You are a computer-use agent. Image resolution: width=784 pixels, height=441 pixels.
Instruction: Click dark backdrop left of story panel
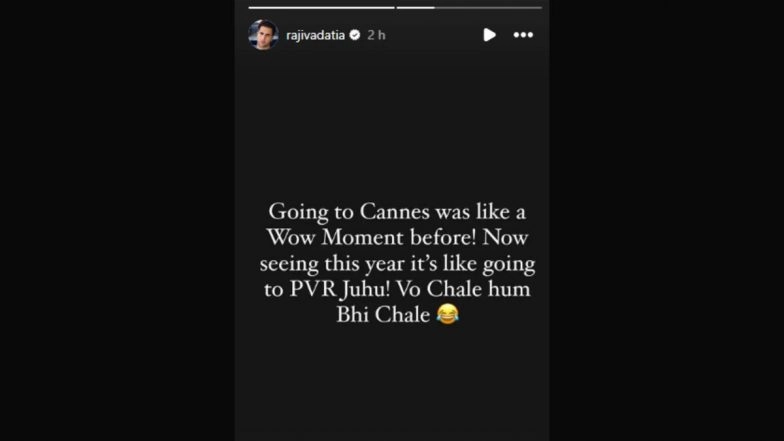[x=118, y=220]
